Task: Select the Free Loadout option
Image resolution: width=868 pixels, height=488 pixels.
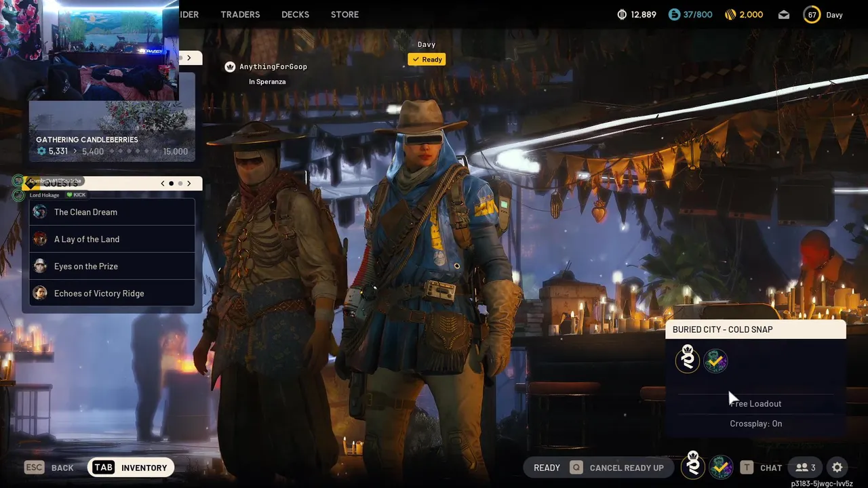Action: 755,403
